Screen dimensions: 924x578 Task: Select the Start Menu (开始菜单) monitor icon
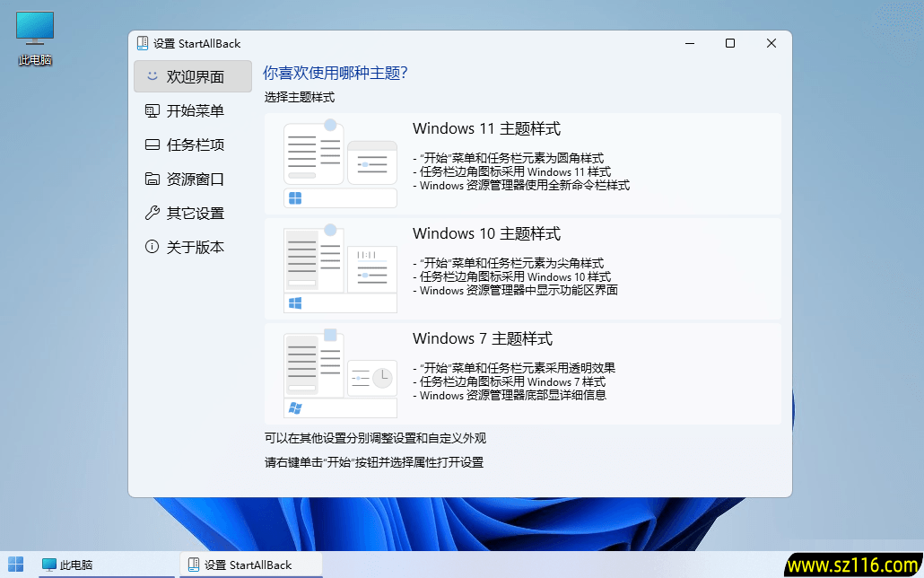click(152, 110)
